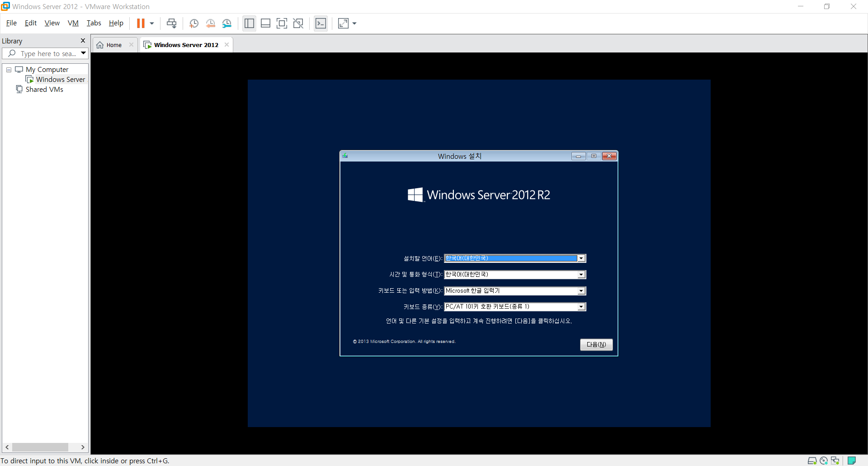Click the message log status icon
This screenshot has width=868, height=466.
(x=852, y=461)
